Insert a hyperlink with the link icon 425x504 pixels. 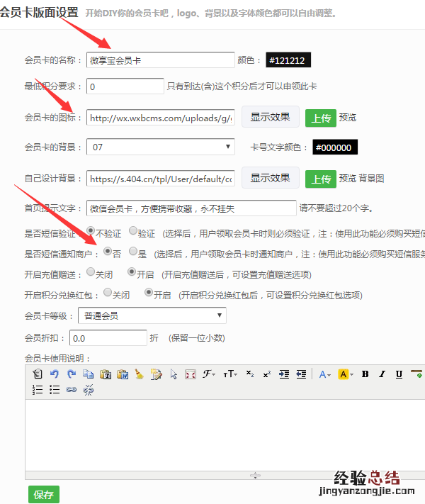72,390
